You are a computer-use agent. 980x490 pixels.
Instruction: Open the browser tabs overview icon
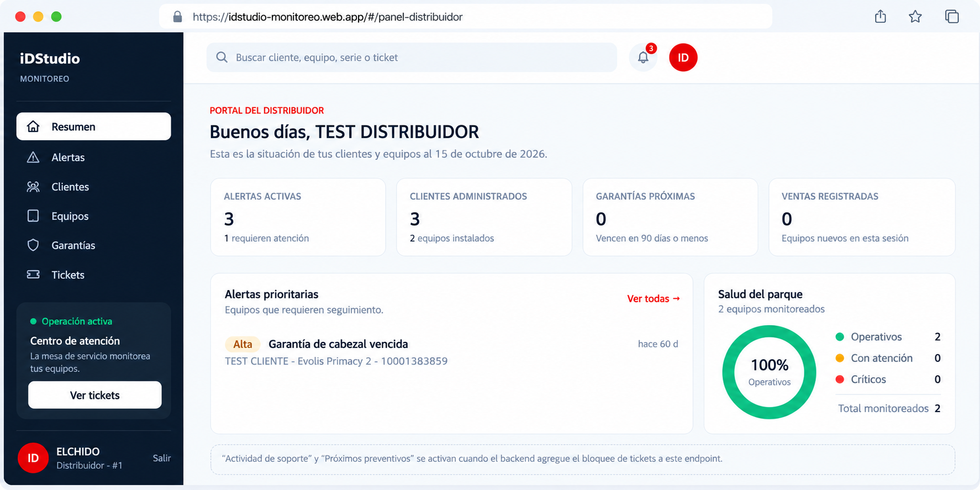[x=952, y=17]
